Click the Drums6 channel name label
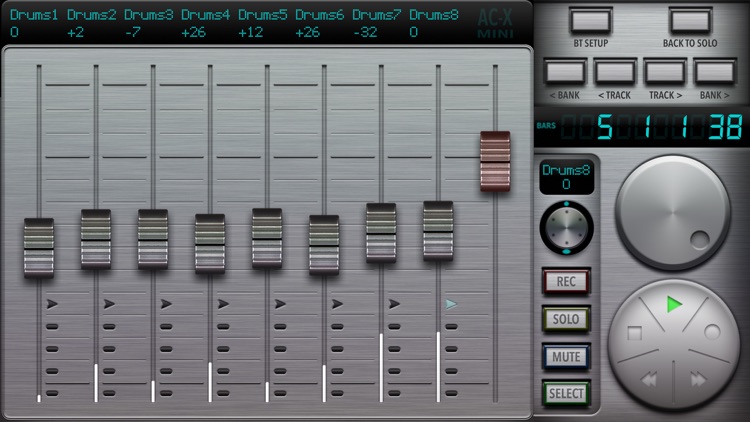The width and height of the screenshot is (750, 422). 320,15
